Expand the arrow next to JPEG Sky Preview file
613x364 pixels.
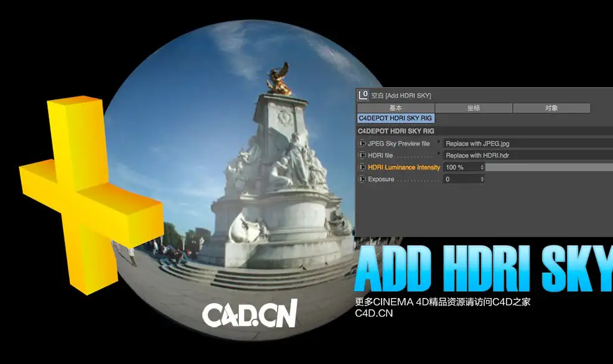(x=439, y=141)
